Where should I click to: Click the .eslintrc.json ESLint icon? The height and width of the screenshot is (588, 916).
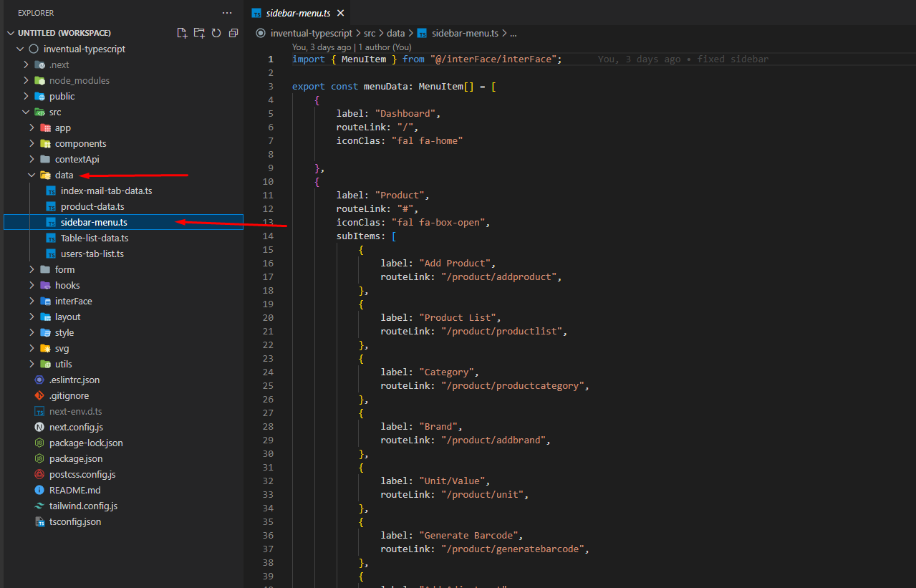(x=39, y=380)
